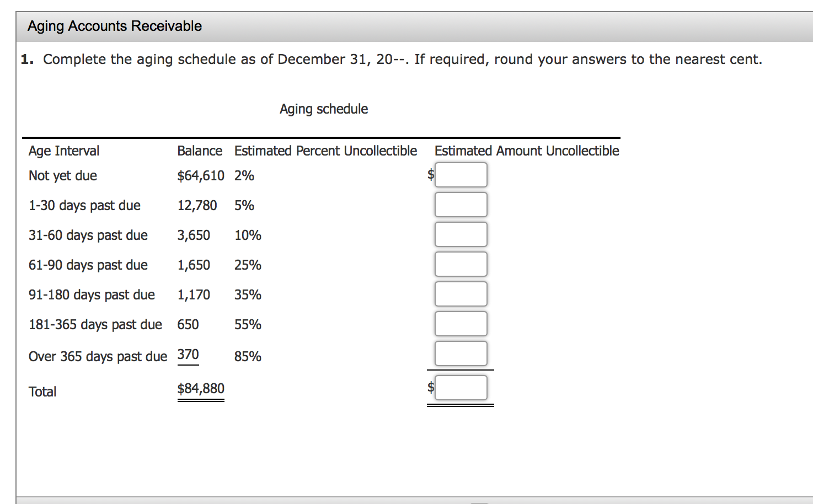Click the Total estimated amount input box
Image resolution: width=813 pixels, height=504 pixels.
coord(461,387)
